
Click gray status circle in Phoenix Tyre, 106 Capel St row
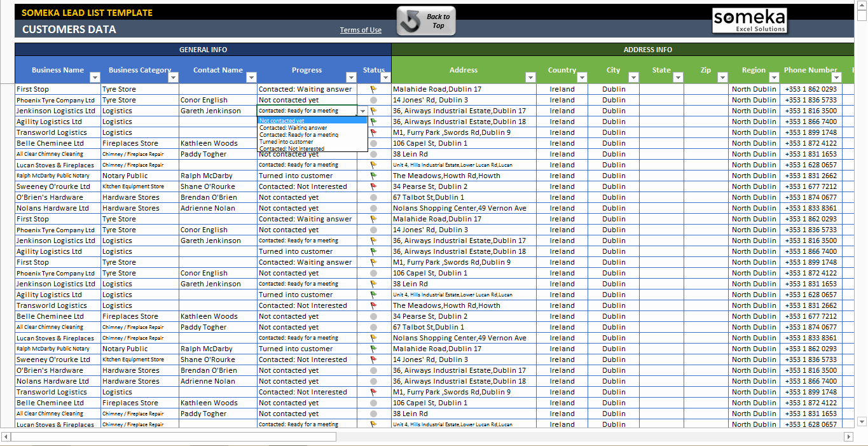point(374,273)
